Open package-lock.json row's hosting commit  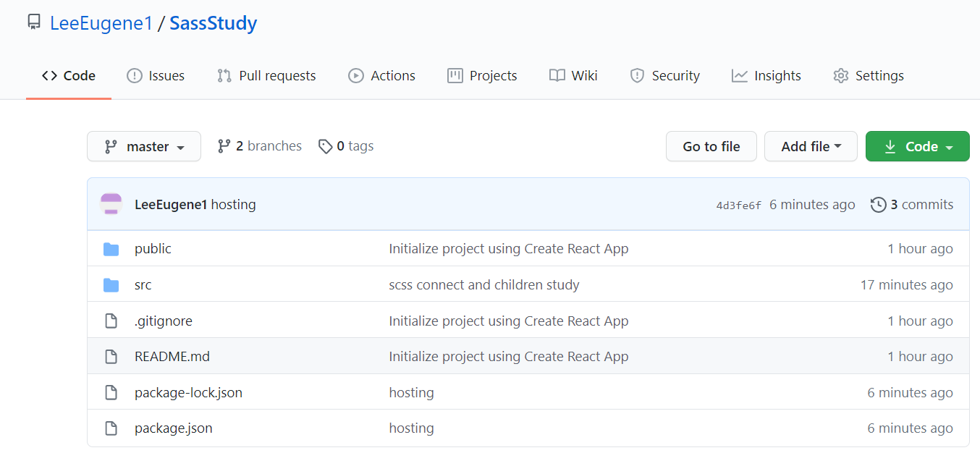point(411,392)
